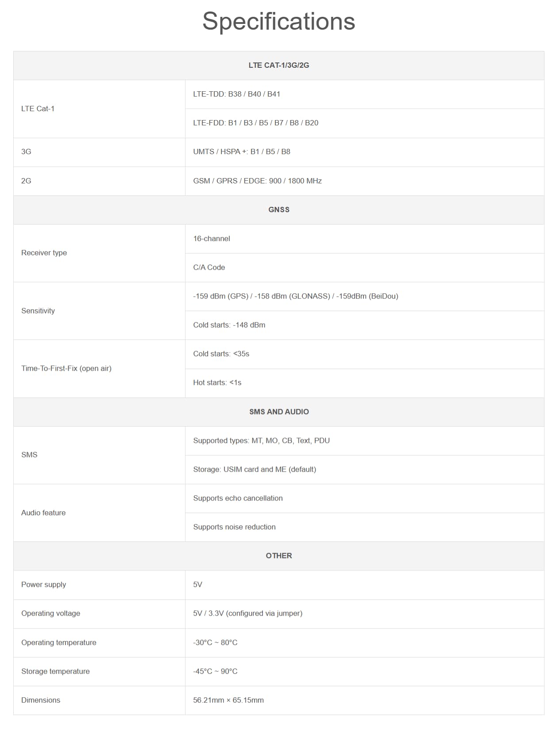560x730 pixels.
Task: Click the GPS/GLONASS/BeiDou sensitivity values
Action: (x=296, y=296)
